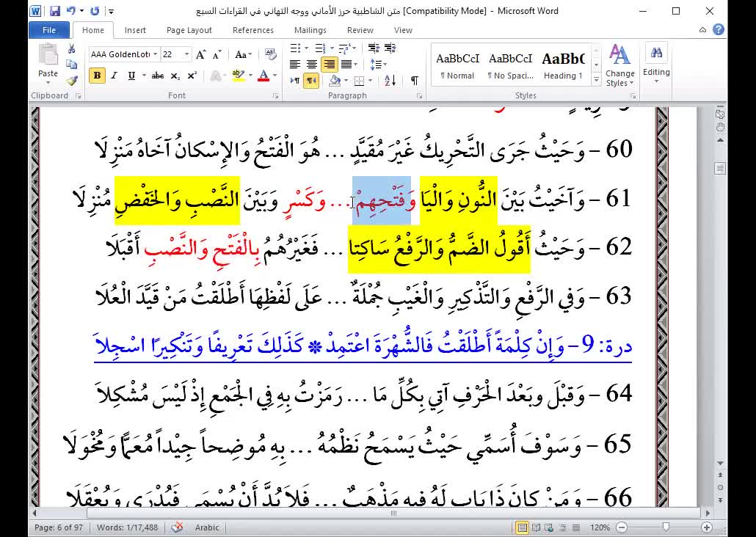Toggle Bold formatting off
This screenshot has height=537, width=756.
97,76
